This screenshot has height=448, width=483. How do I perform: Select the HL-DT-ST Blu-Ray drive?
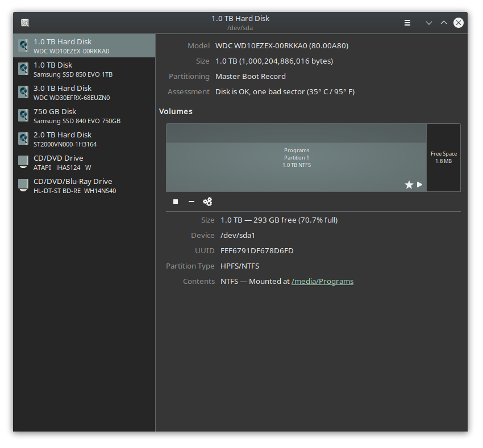[84, 186]
